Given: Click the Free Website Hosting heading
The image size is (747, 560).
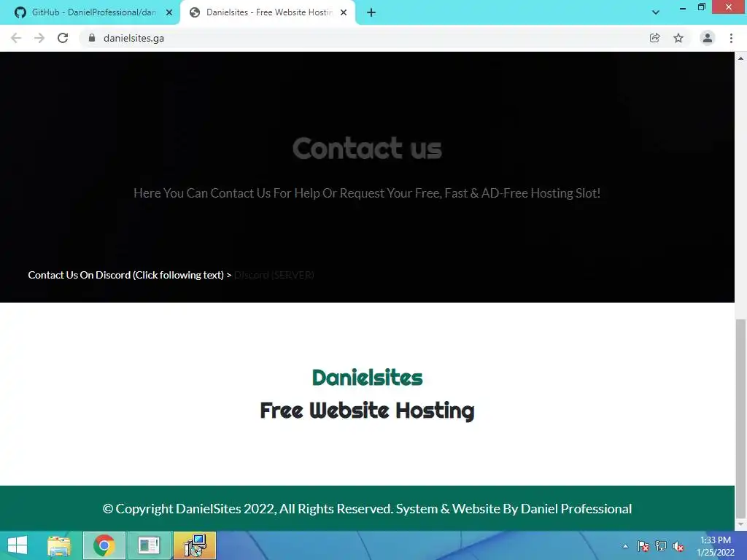Looking at the screenshot, I should (x=368, y=411).
